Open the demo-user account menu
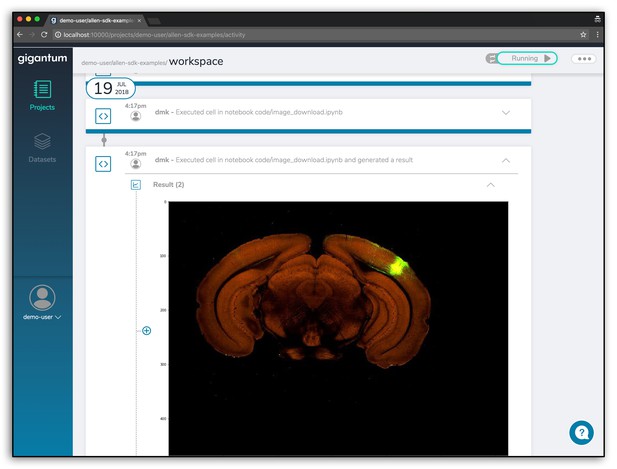Viewport: 617px width, 469px height. (x=42, y=317)
